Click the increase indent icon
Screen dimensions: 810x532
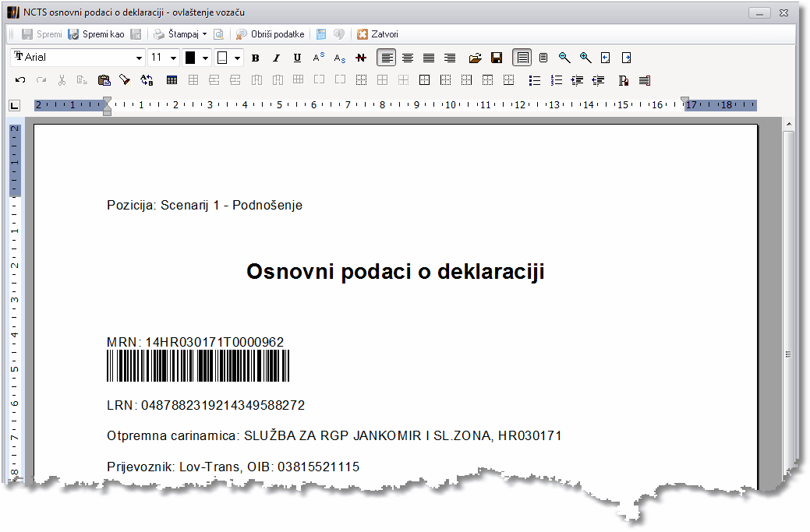pos(577,80)
